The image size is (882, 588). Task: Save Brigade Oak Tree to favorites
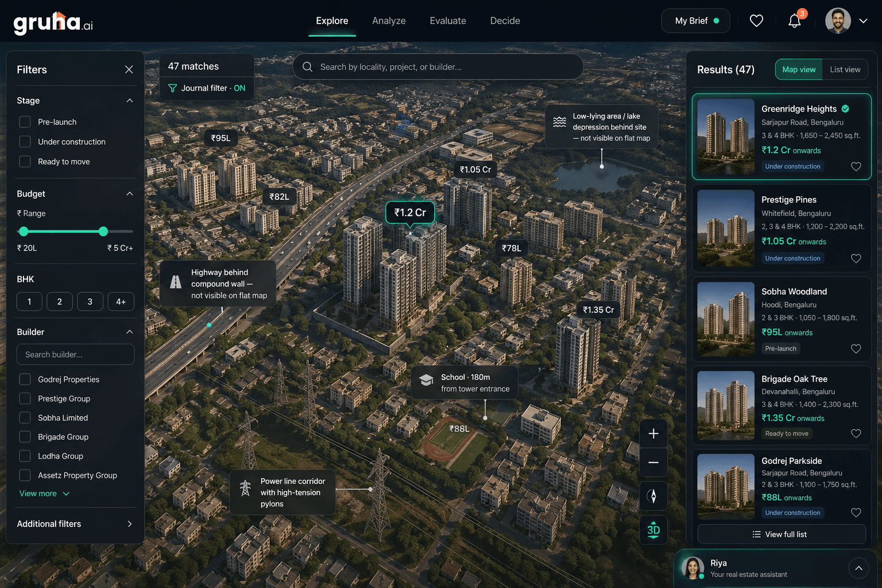[x=856, y=434]
